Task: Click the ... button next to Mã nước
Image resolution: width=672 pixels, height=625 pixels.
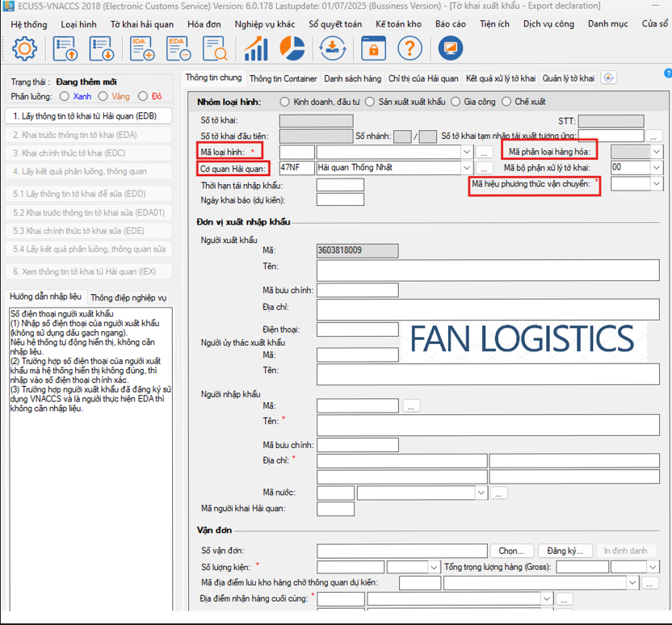Action: coord(498,493)
